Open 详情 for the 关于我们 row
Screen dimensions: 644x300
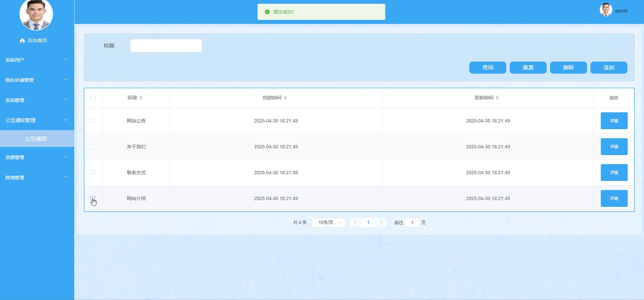pos(614,147)
